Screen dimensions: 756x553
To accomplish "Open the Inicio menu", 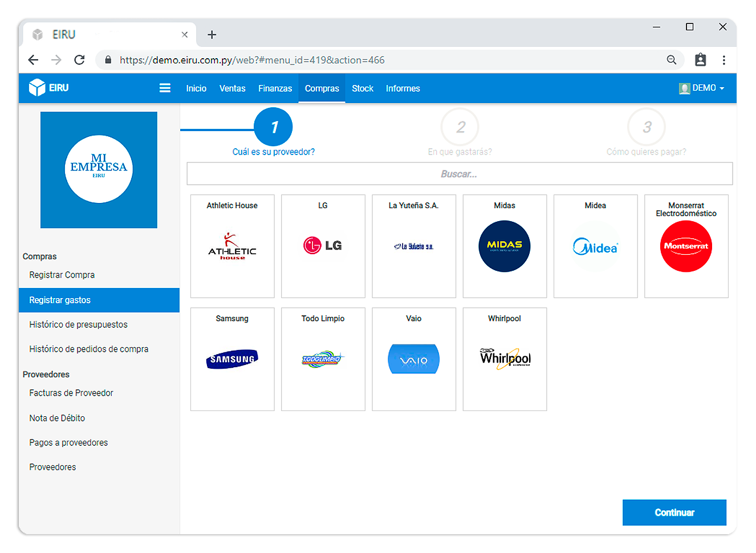I will (196, 88).
